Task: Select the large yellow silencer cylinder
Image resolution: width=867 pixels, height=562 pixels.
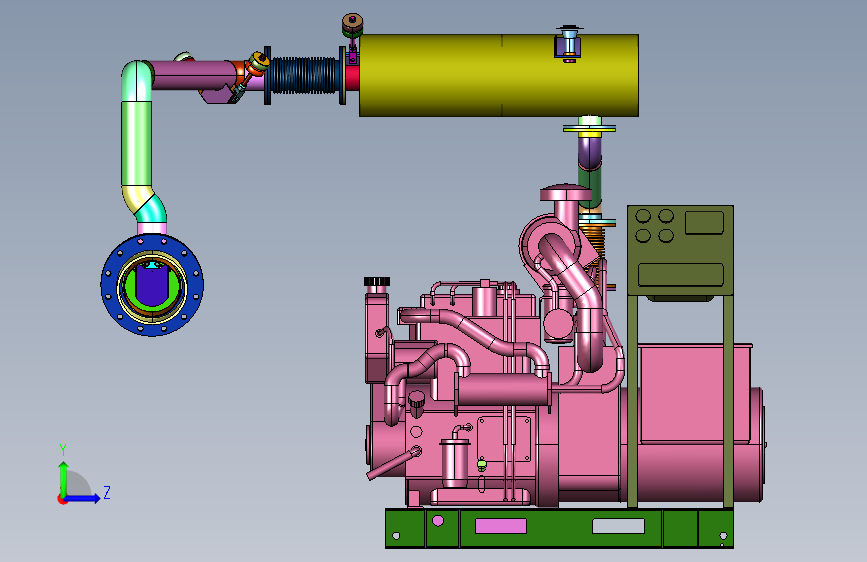Action: [499, 75]
